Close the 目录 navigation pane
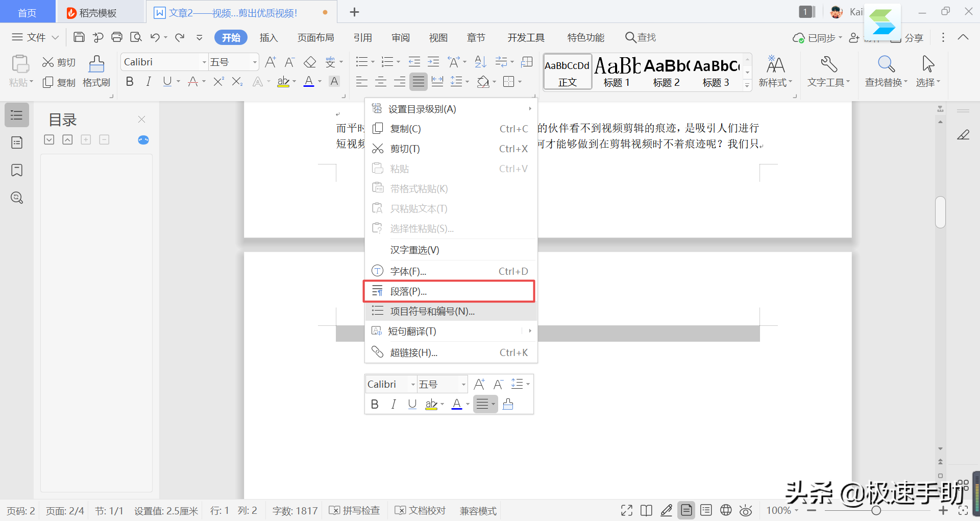The image size is (980, 521). tap(142, 119)
